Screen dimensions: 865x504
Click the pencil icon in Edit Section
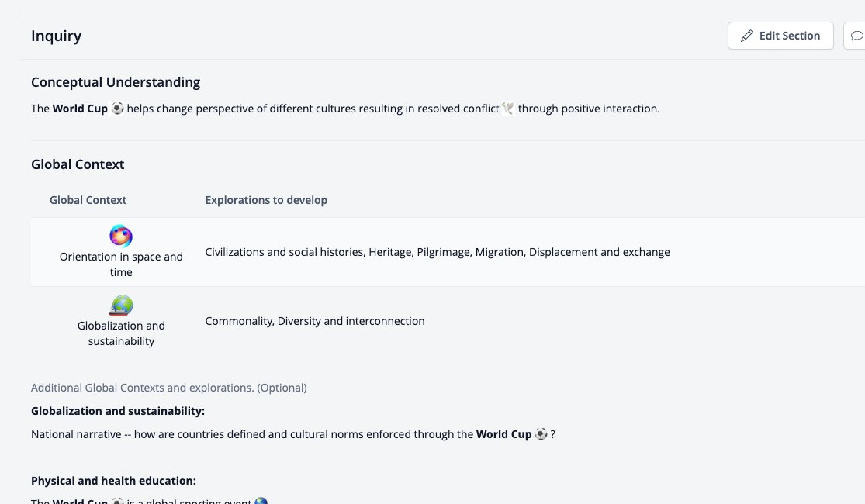pyautogui.click(x=746, y=36)
